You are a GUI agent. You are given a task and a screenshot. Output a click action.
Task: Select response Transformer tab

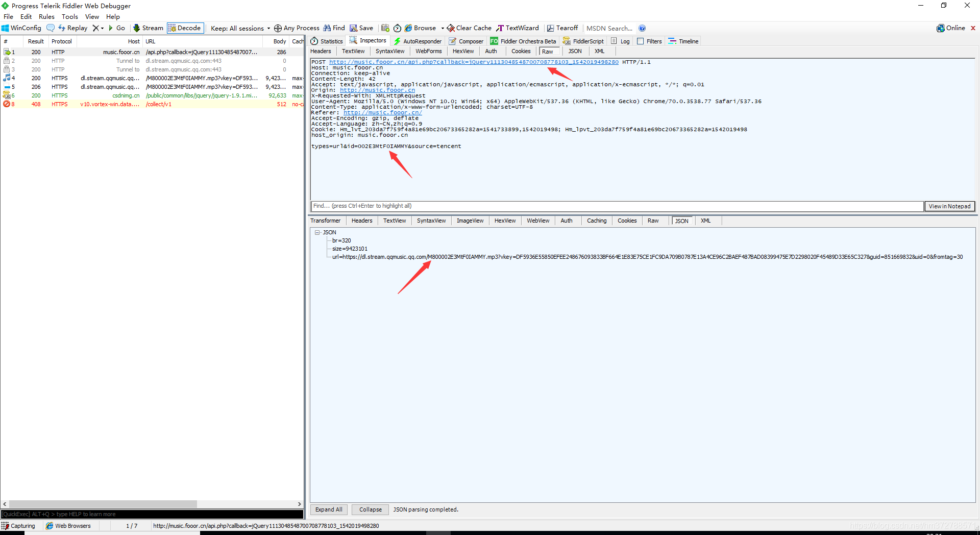pyautogui.click(x=325, y=221)
